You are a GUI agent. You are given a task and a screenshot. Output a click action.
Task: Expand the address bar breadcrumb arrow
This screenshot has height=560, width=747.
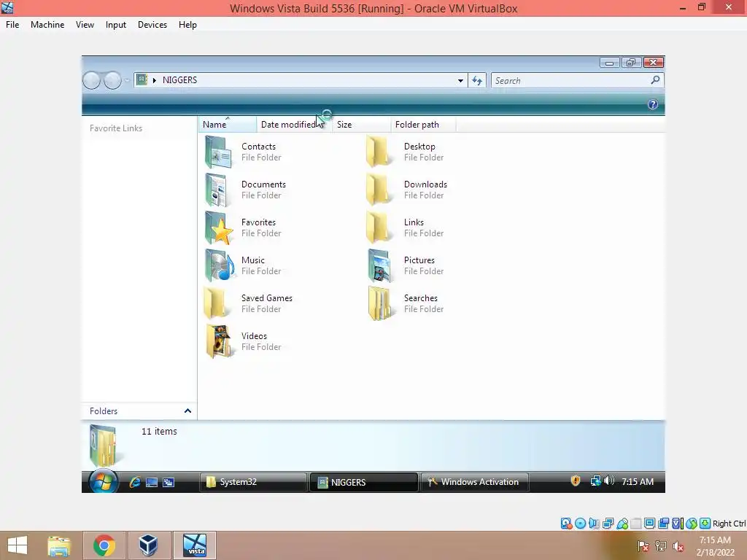(x=155, y=80)
